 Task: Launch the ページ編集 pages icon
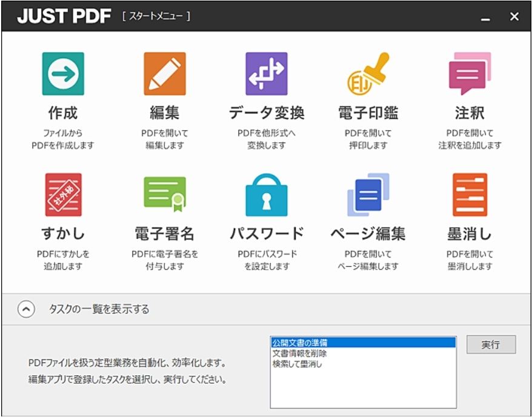tap(368, 195)
